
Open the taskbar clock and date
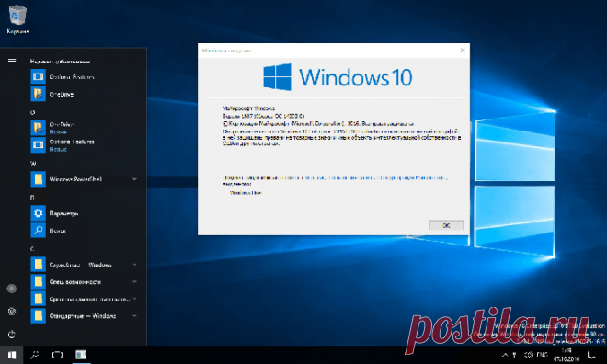click(566, 355)
